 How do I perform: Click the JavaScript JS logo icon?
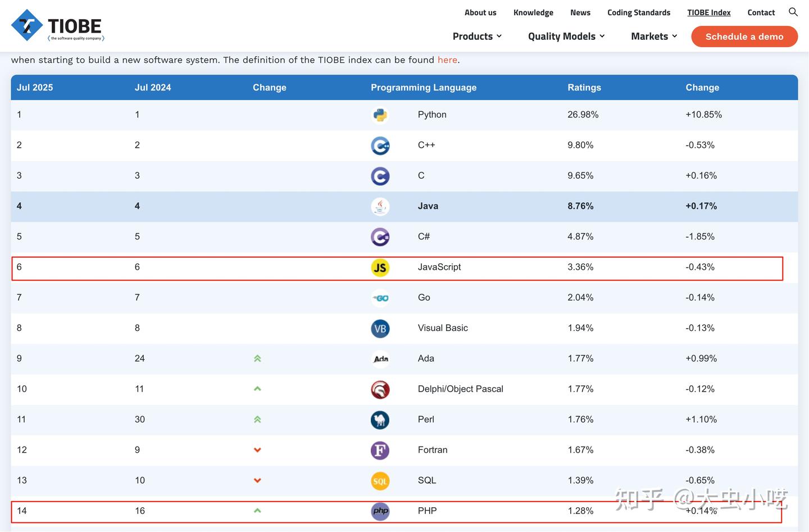[x=380, y=267]
